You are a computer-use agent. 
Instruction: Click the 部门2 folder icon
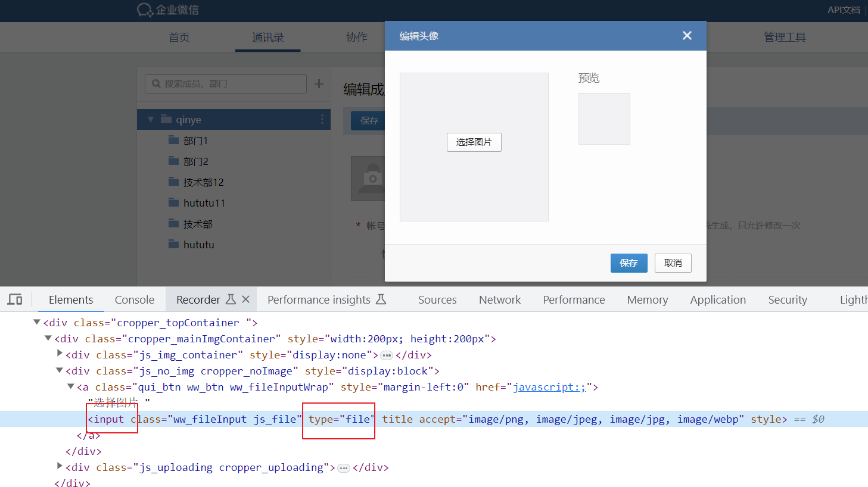(173, 161)
